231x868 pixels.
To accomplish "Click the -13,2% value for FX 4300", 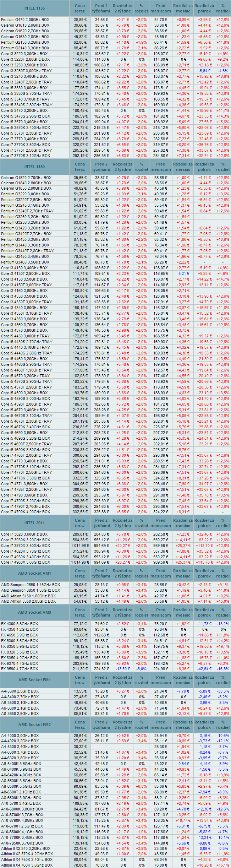I will (x=223, y=624).
